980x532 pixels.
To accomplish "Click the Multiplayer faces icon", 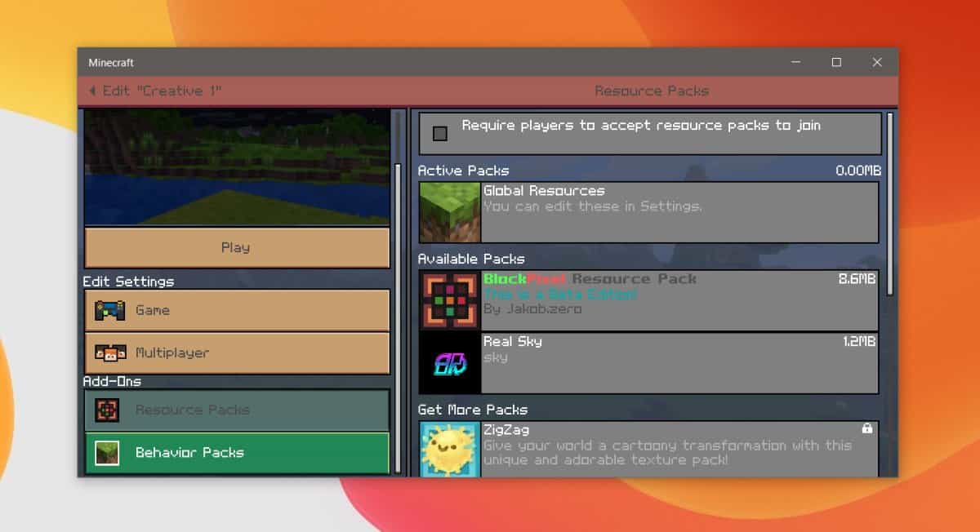I will (110, 352).
